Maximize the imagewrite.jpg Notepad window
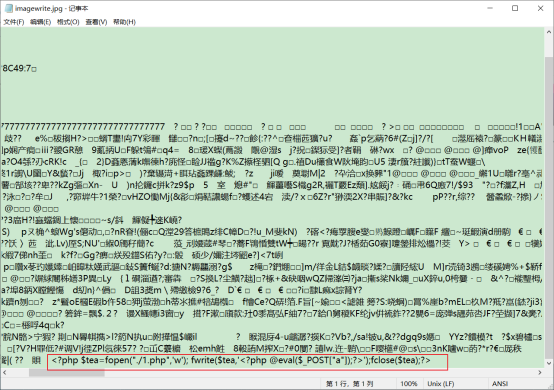 pos(515,8)
